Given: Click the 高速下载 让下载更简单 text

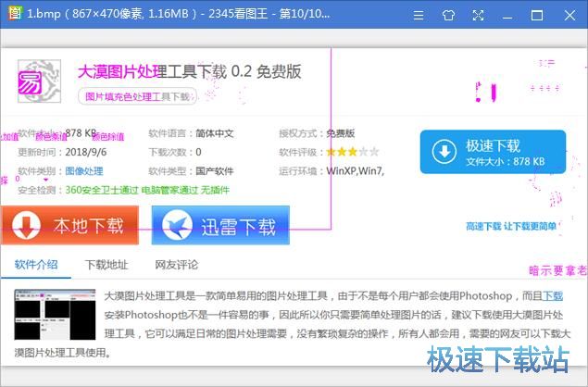Looking at the screenshot, I should 511,226.
